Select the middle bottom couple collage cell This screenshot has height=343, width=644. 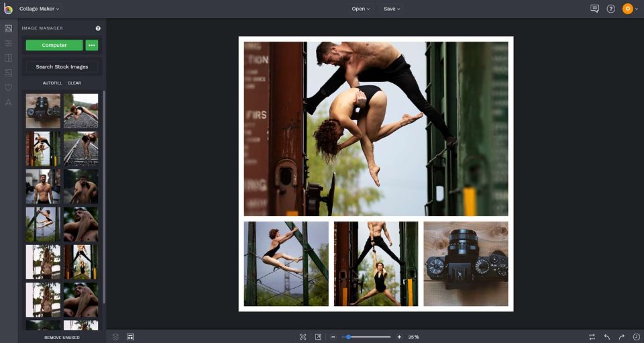[376, 264]
